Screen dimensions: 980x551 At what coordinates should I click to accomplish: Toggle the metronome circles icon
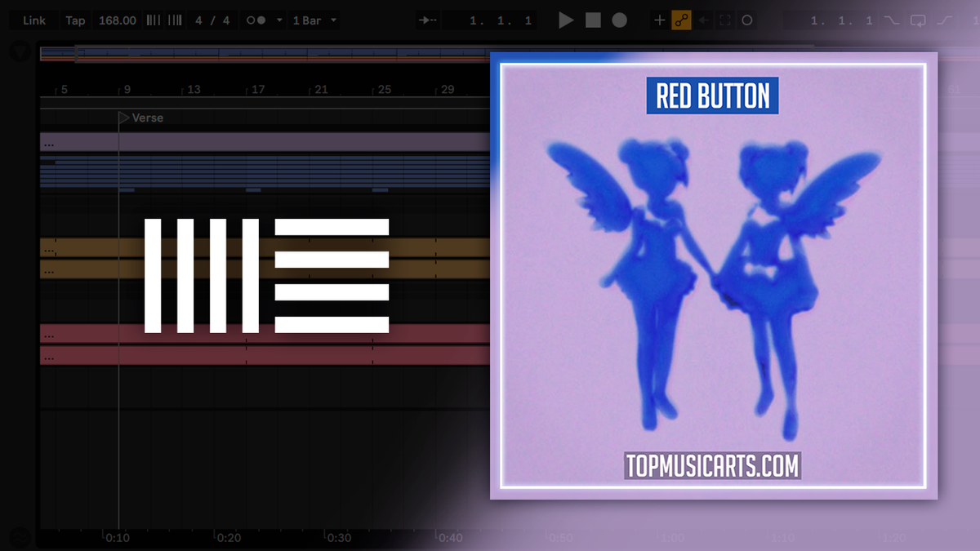256,20
